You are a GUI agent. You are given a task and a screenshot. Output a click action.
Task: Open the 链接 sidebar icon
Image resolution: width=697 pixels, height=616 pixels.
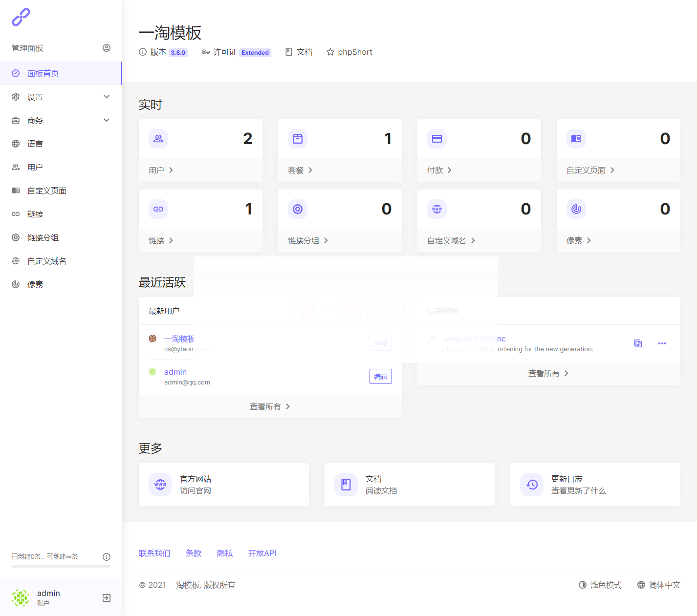15,214
